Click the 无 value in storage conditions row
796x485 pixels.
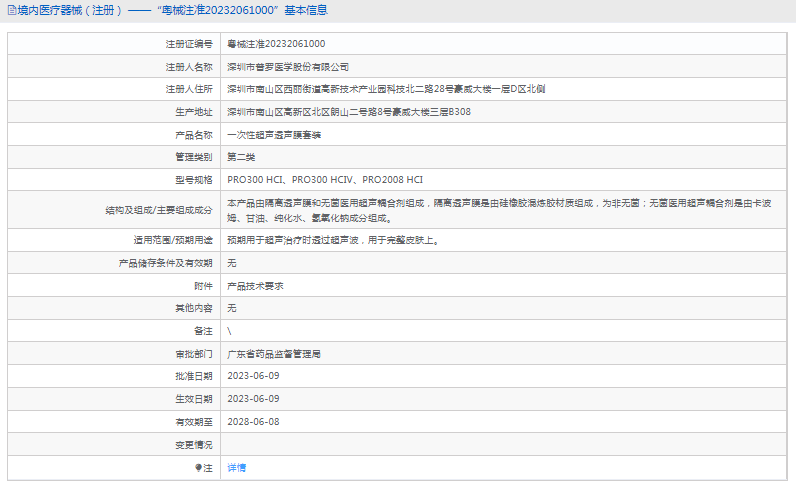pyautogui.click(x=232, y=263)
